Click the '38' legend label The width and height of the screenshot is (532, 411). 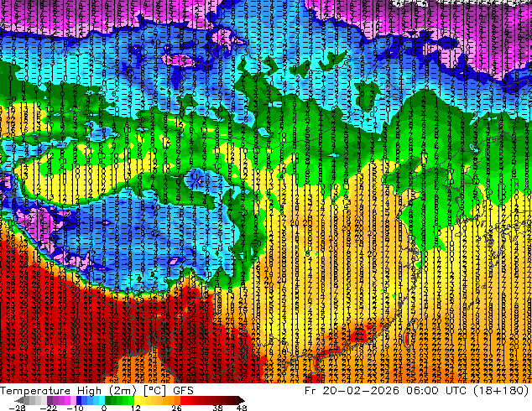(218, 408)
